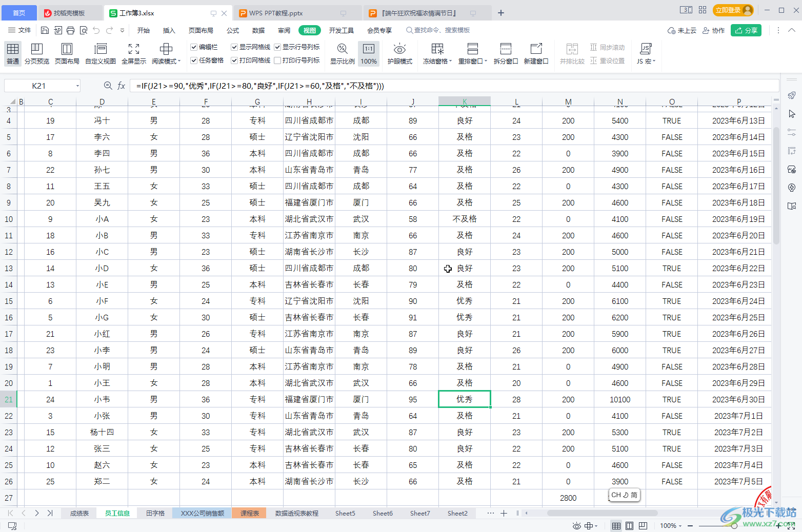Add a new sheet with plus button
Viewport: 802px width, 532px height.
click(x=504, y=513)
